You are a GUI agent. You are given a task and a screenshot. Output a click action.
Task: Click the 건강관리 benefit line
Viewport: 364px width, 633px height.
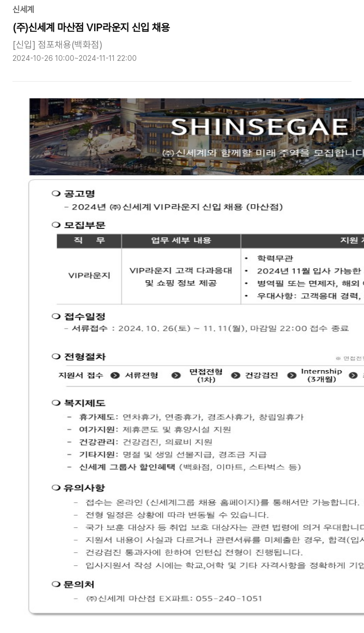pyautogui.click(x=139, y=442)
